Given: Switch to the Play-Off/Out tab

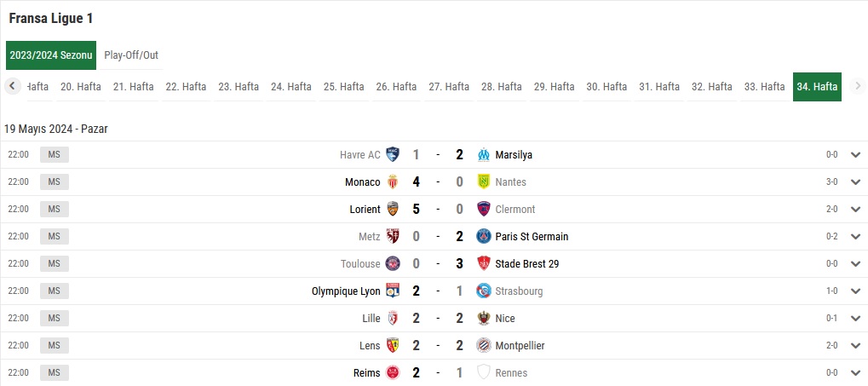Looking at the screenshot, I should pos(131,55).
